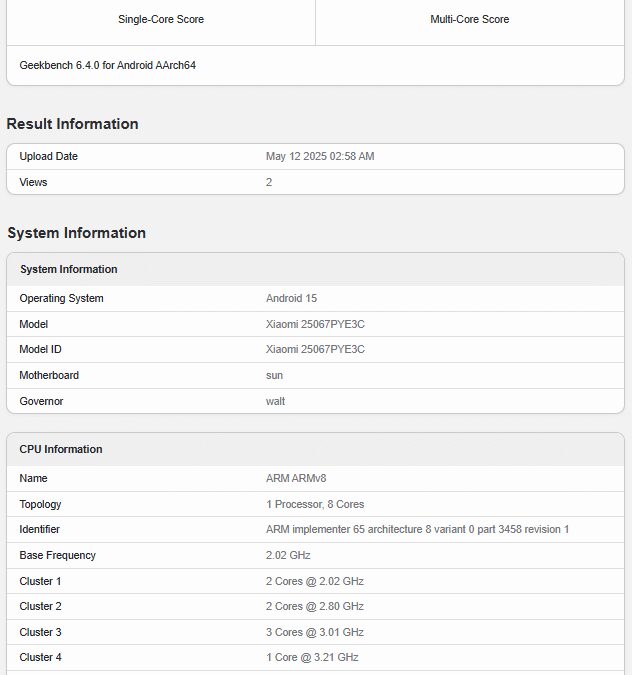Click the CPU Information table header
The image size is (632, 675).
(61, 449)
